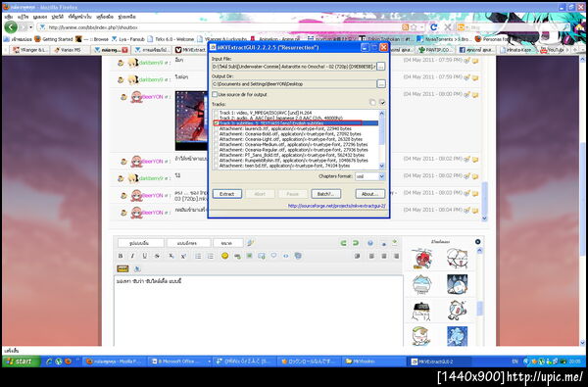This screenshot has height=387, width=588.
Task: Click the Firefox reload icon
Action: pyautogui.click(x=434, y=27)
